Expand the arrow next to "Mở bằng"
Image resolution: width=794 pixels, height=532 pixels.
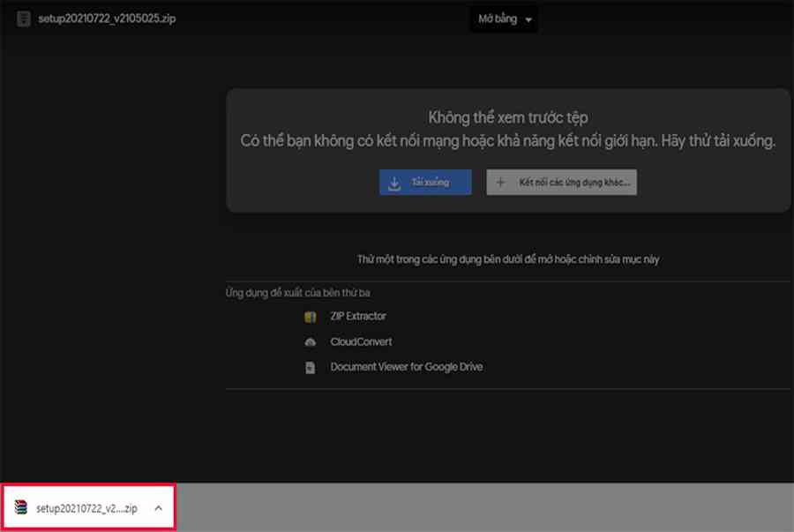(528, 20)
